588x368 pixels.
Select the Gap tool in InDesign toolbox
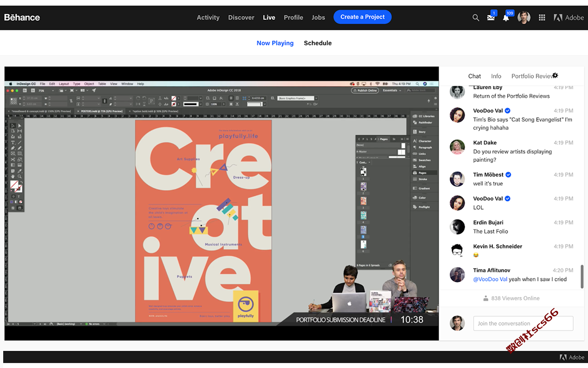(19, 131)
